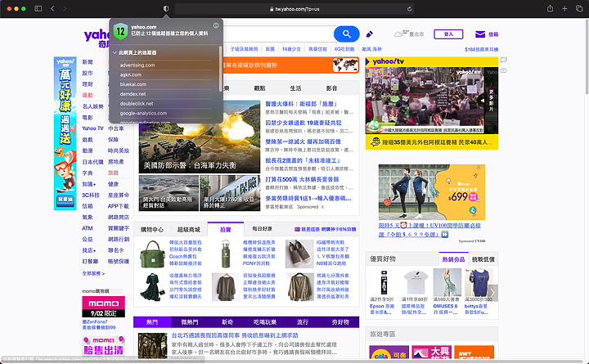Click the comment icon beside Yahoo TV
Viewport: 589px width, 364px height.
click(x=504, y=60)
